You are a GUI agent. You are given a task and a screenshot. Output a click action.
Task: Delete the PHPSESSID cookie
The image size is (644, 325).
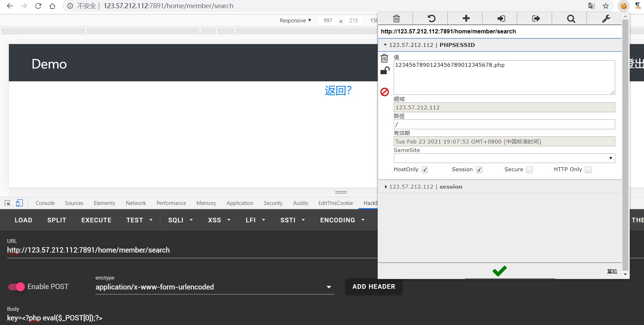[x=384, y=58]
